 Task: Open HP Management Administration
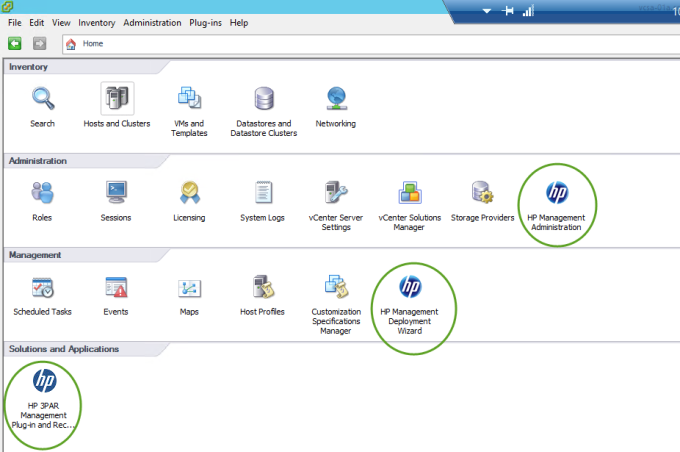click(x=557, y=193)
